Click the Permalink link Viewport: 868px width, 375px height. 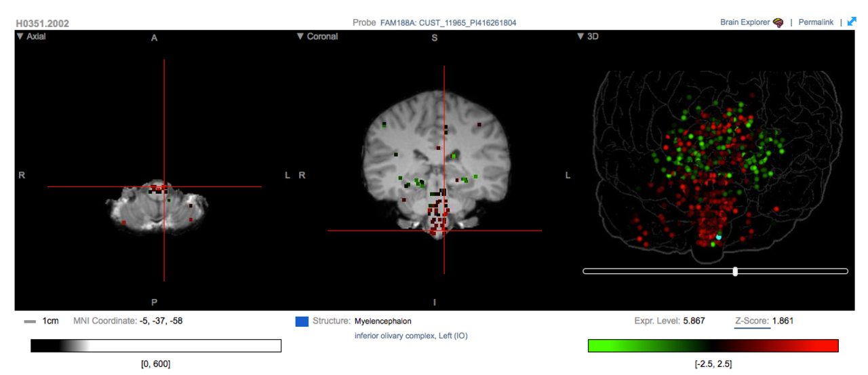pyautogui.click(x=816, y=22)
